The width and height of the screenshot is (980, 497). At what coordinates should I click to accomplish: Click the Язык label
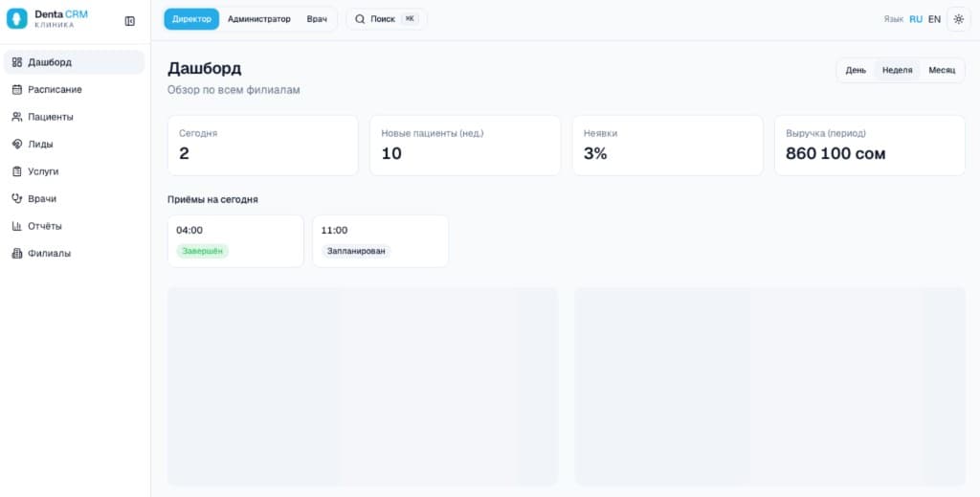(893, 19)
